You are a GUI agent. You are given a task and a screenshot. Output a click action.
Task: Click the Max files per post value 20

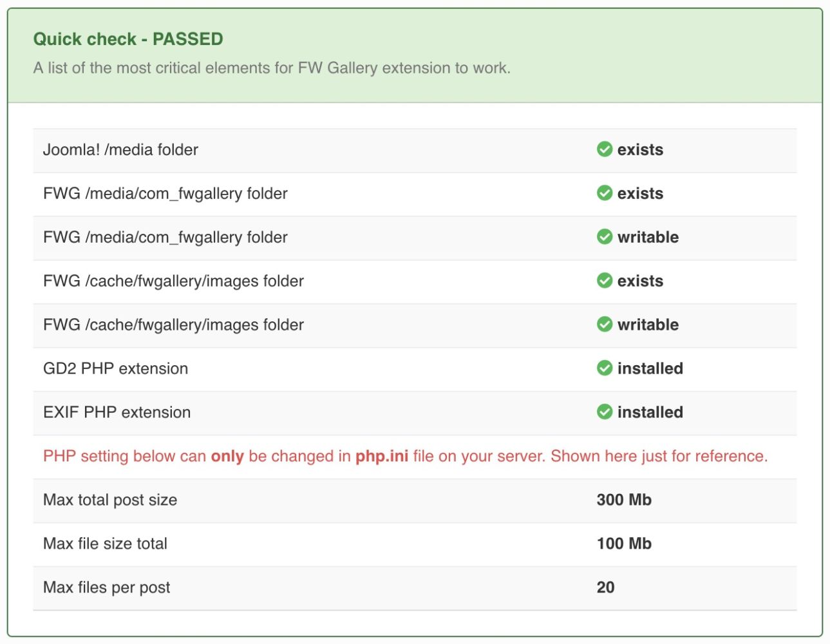[x=605, y=587]
